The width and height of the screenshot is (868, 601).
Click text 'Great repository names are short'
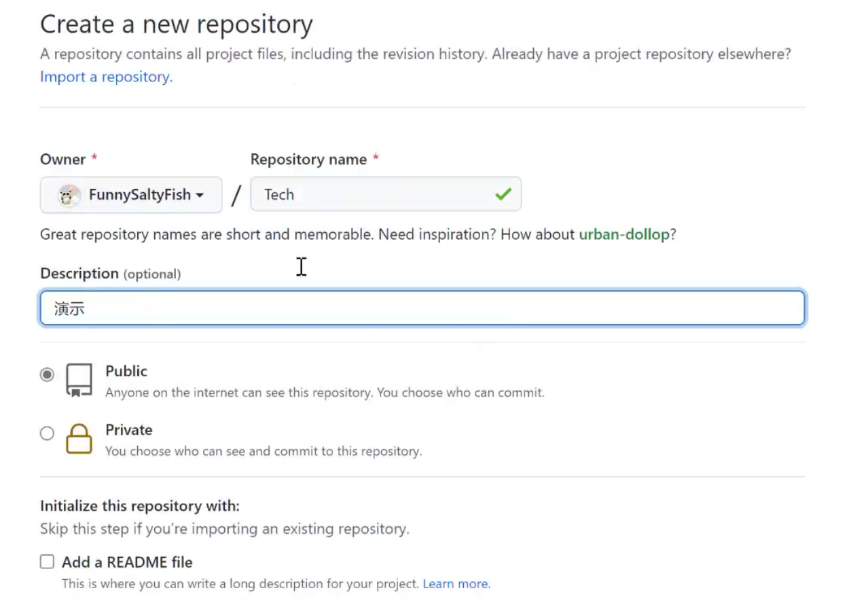pos(358,234)
